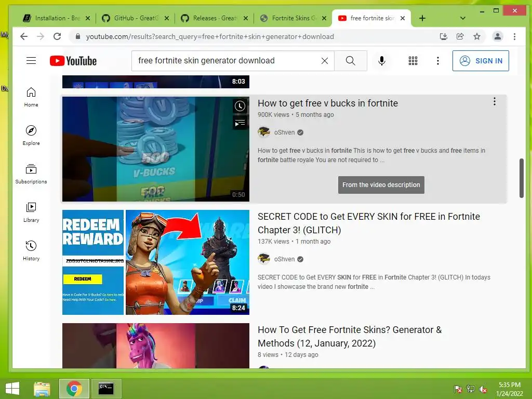Click the partial thumbnail showing 8:03
532x399 pixels.
tap(156, 82)
